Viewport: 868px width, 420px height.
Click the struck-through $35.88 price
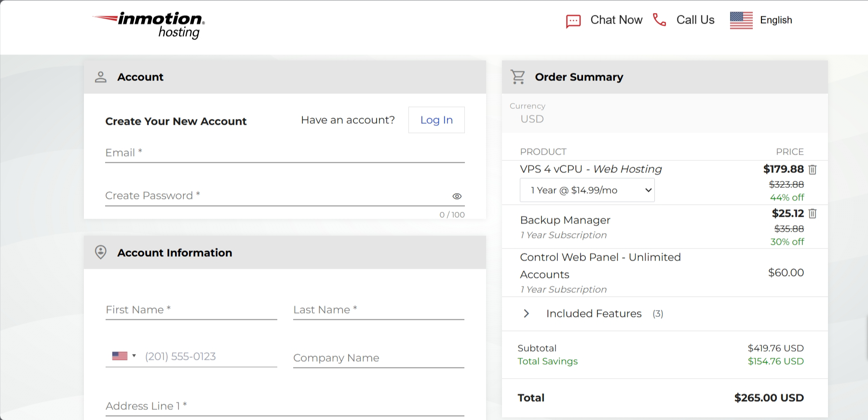click(x=789, y=229)
